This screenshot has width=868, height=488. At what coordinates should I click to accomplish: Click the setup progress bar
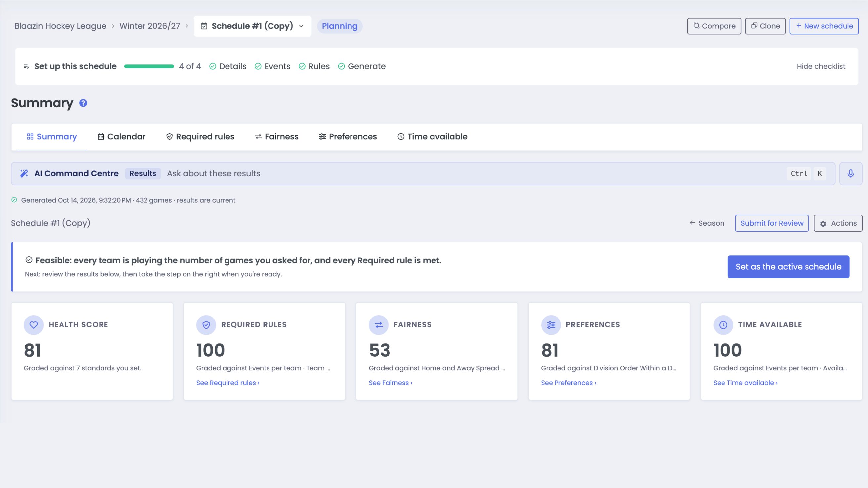tap(149, 66)
